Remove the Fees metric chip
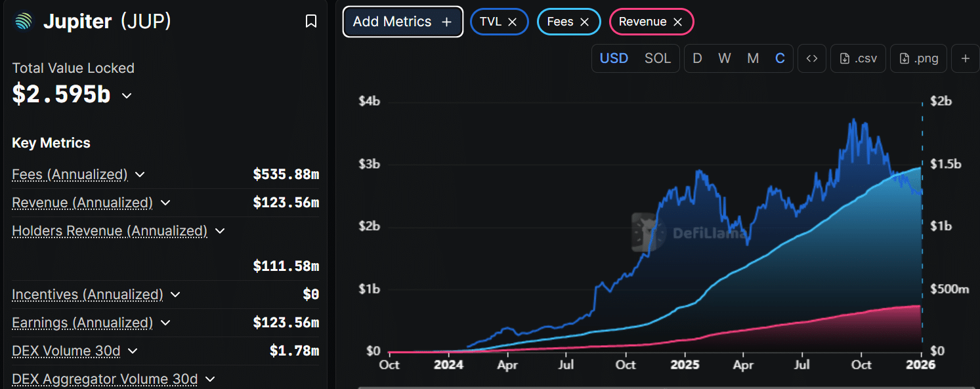Screen dimensions: 980x389 tap(584, 22)
